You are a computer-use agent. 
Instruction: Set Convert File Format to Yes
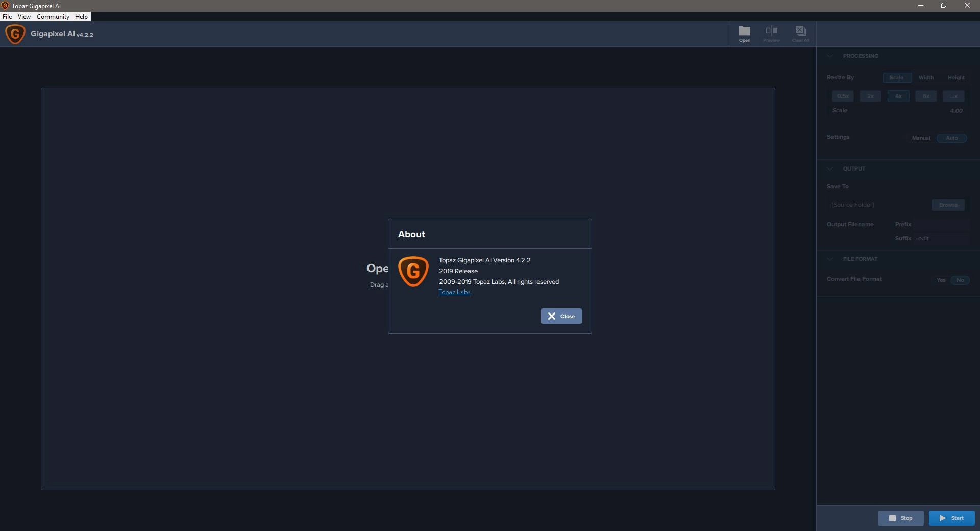941,280
